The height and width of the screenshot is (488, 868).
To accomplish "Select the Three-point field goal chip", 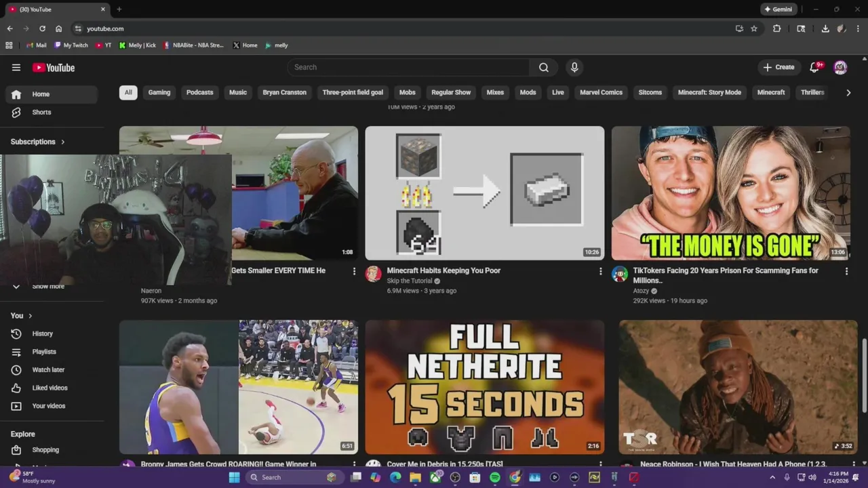I will 353,92.
